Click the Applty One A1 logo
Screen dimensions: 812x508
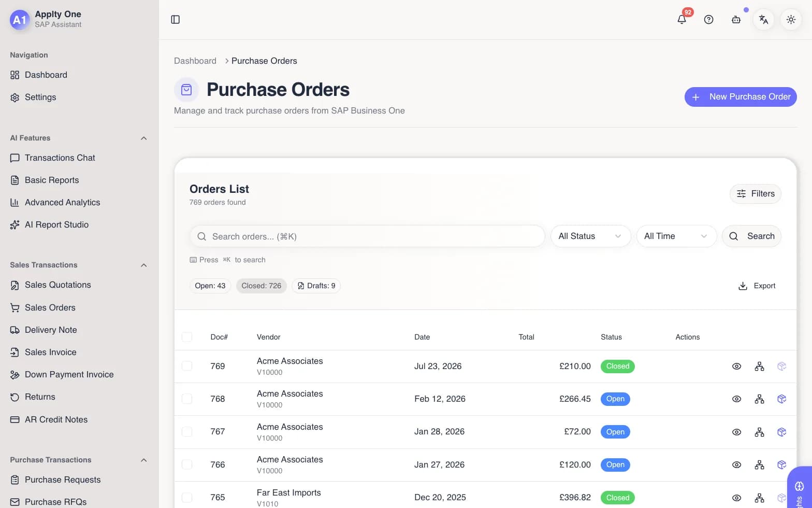[x=20, y=20]
